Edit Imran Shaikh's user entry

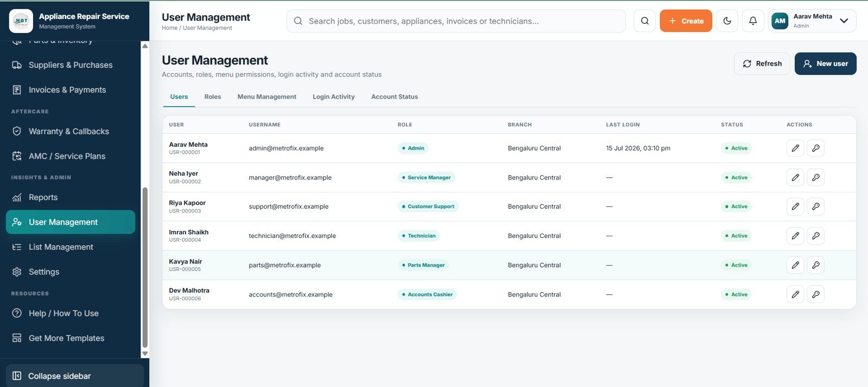point(795,236)
